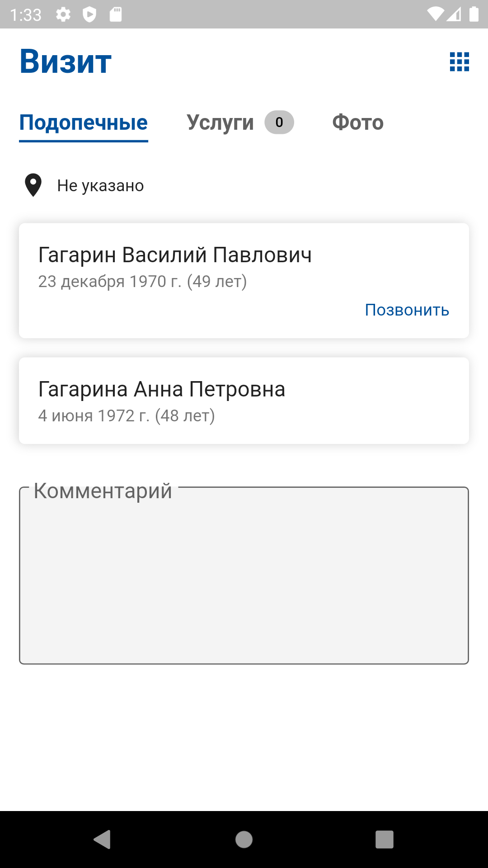Tap the Не указано address text
This screenshot has width=488, height=868.
coord(100,186)
